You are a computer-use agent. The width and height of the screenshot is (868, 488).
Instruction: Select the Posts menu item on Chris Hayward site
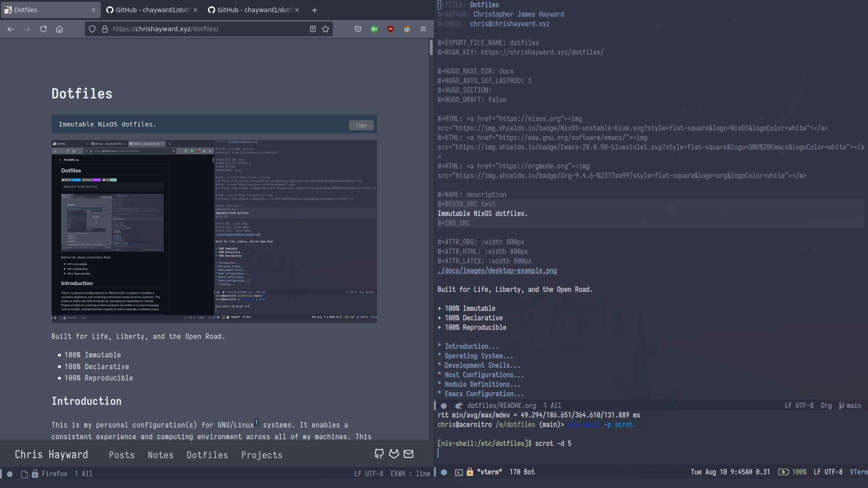[122, 455]
